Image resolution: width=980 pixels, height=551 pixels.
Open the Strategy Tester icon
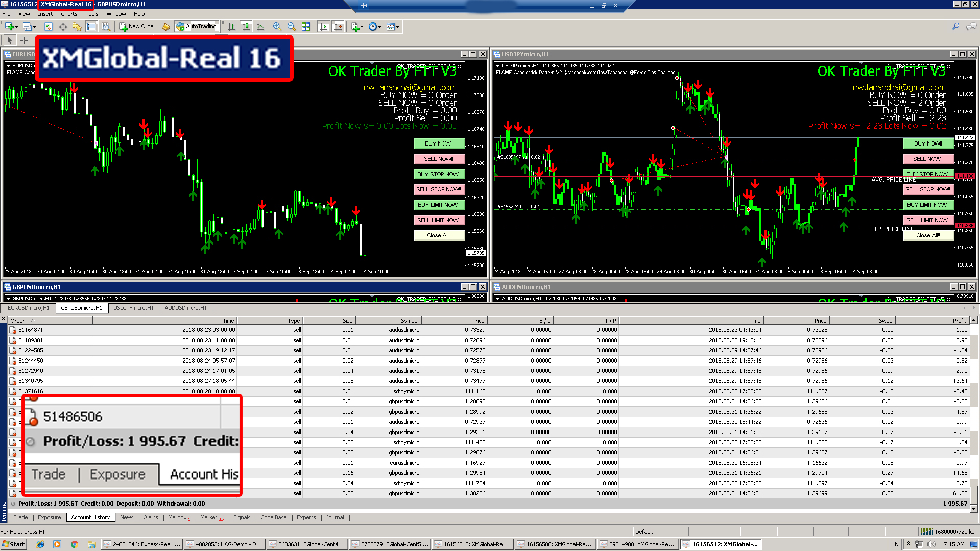pos(106,27)
